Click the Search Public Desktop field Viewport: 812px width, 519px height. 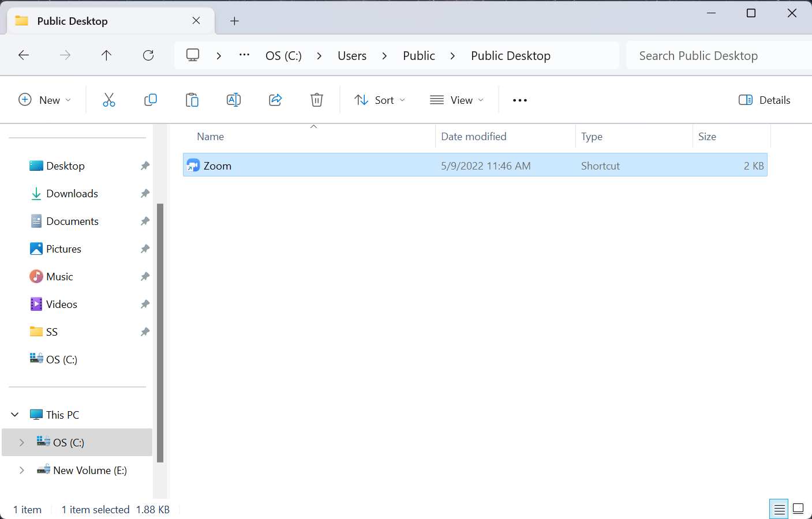click(x=716, y=56)
